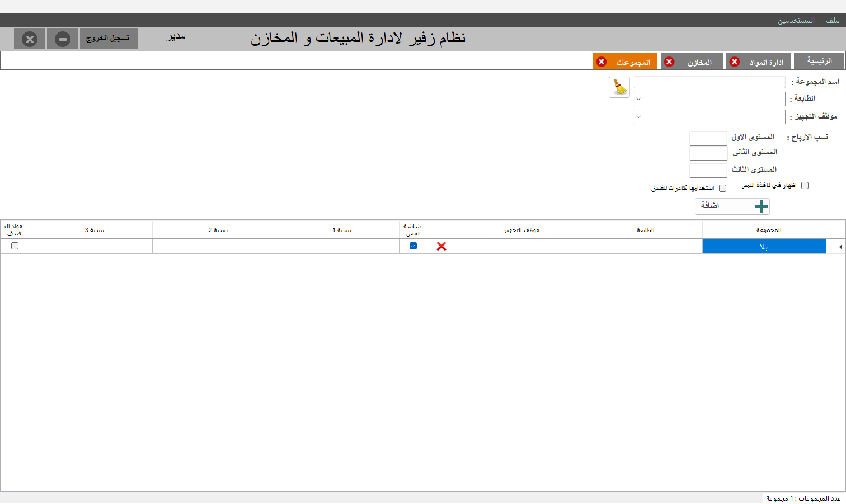Click the red X delete icon in بلا row
Image resolution: width=846 pixels, height=504 pixels.
click(441, 246)
